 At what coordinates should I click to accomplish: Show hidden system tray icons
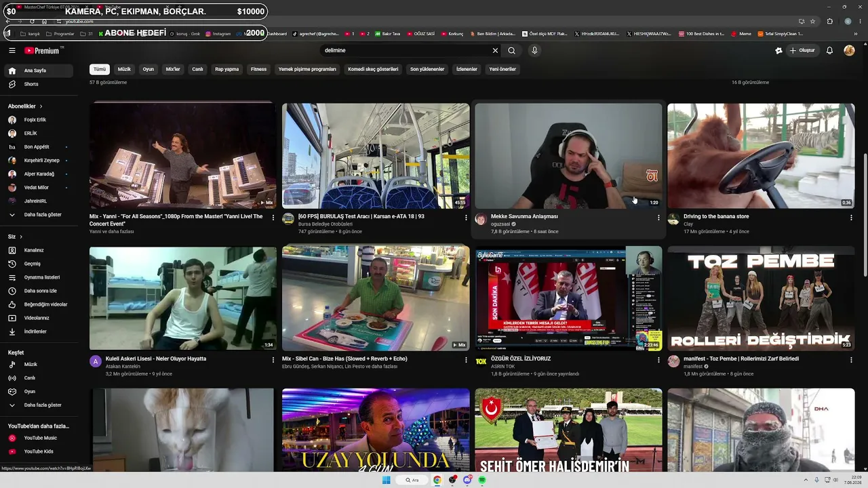806,480
